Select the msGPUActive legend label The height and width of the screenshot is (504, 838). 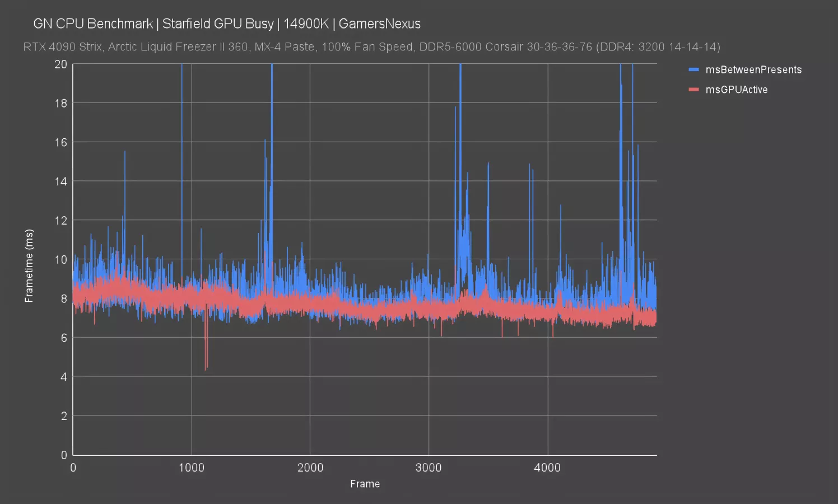[x=736, y=90]
